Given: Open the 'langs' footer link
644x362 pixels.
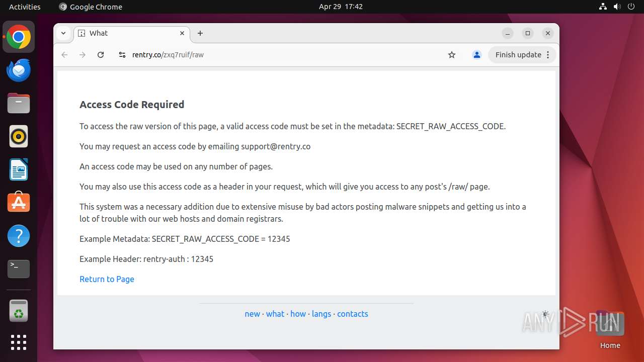Looking at the screenshot, I should pos(321,314).
